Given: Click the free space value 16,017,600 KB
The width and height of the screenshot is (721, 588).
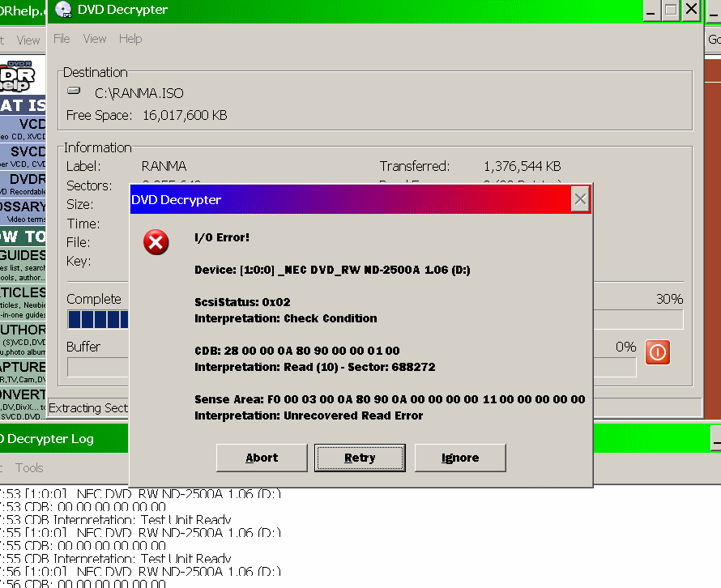Looking at the screenshot, I should tap(185, 115).
